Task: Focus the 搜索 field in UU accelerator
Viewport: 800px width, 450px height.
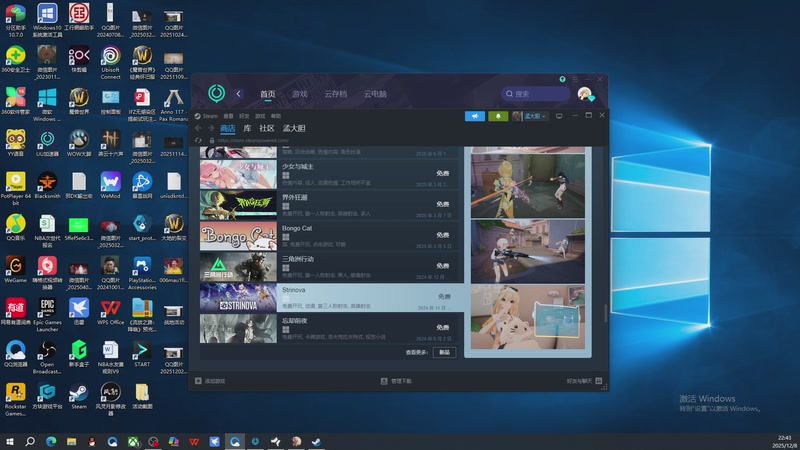Action: coord(536,94)
